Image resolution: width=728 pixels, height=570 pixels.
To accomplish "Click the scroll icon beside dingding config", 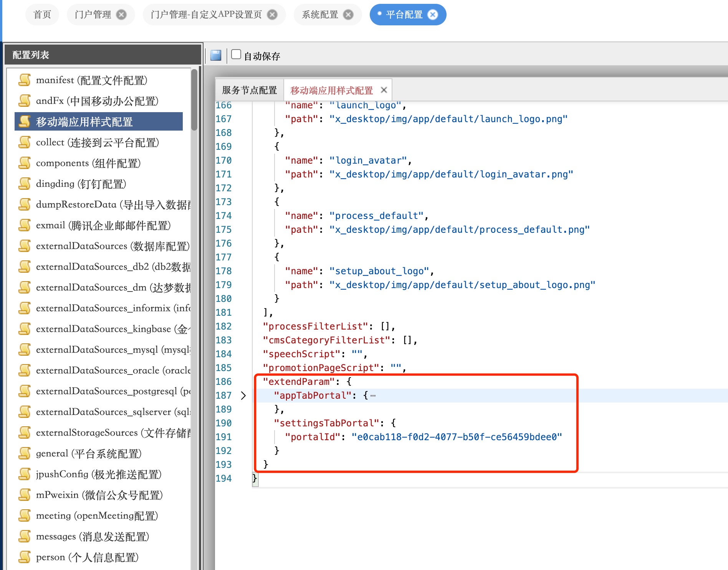I will point(25,184).
